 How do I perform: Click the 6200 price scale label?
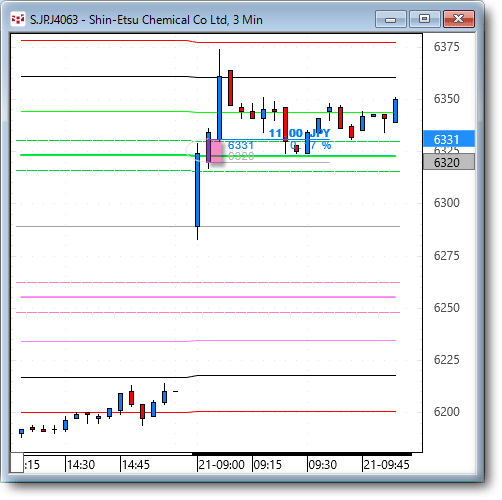(446, 412)
